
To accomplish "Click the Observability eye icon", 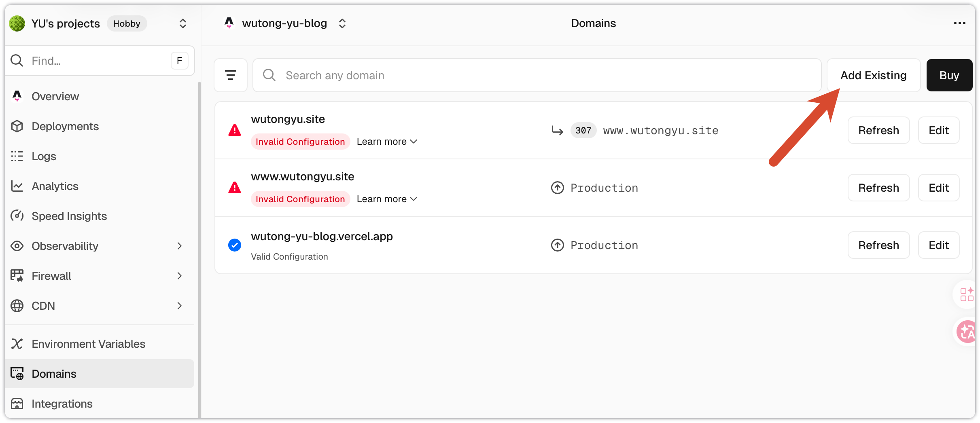I will click(x=17, y=246).
